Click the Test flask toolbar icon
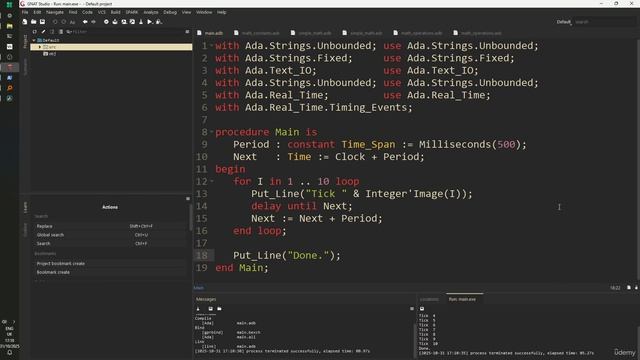 pyautogui.click(x=141, y=22)
